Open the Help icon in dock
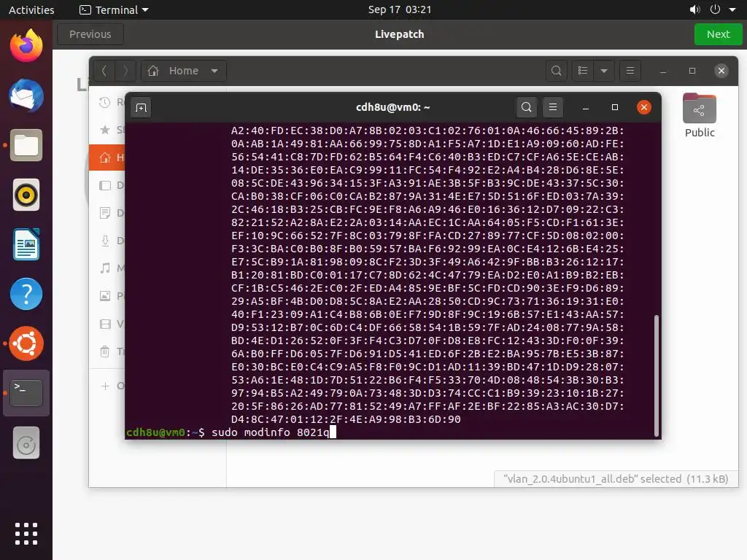Viewport: 747px width, 560px height. point(26,294)
